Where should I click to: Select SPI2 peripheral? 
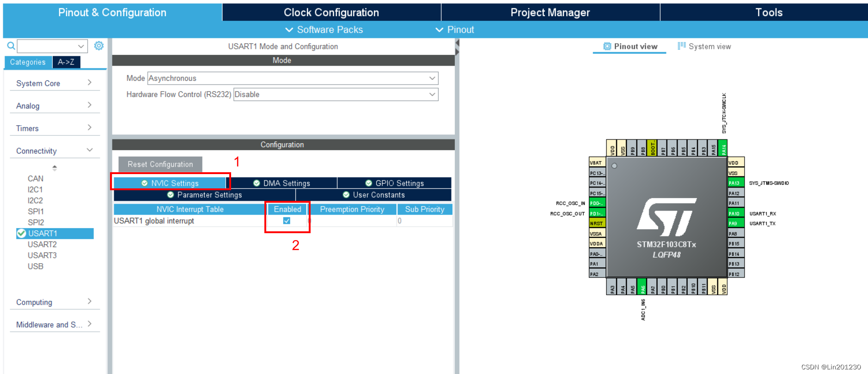36,223
